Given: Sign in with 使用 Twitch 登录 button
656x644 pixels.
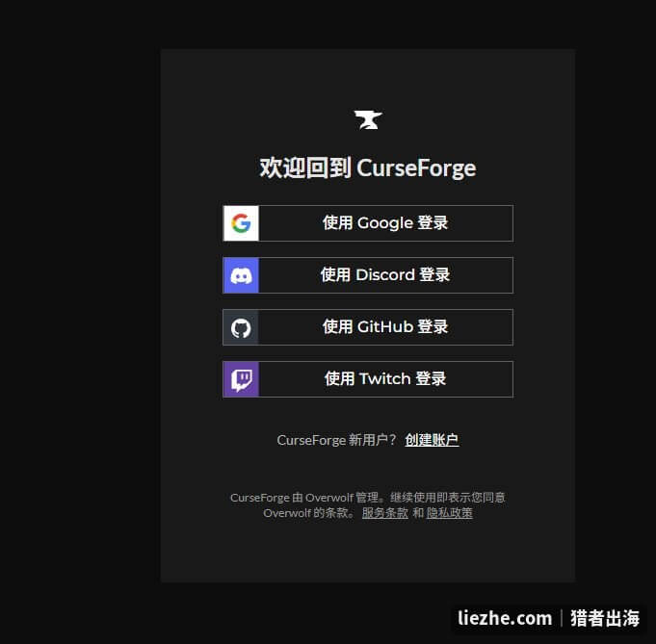Looking at the screenshot, I should click(x=368, y=379).
